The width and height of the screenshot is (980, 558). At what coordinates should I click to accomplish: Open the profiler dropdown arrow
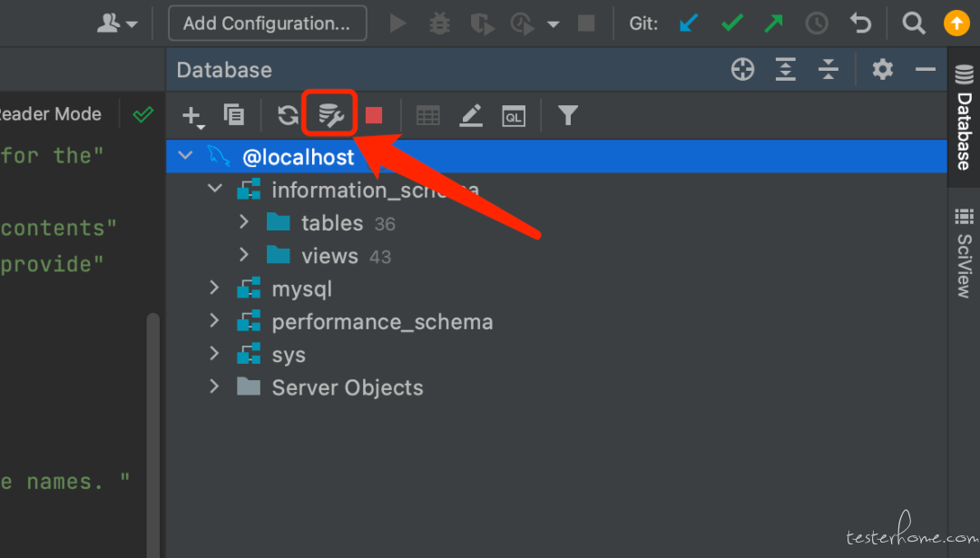(x=554, y=24)
